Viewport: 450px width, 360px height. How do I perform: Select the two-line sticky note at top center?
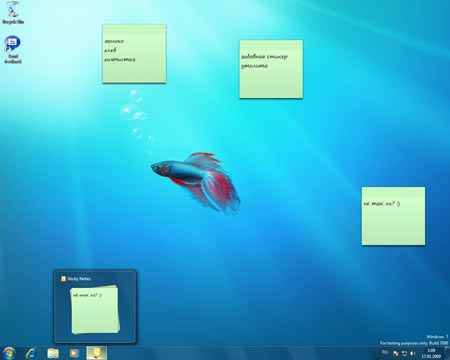(271, 69)
